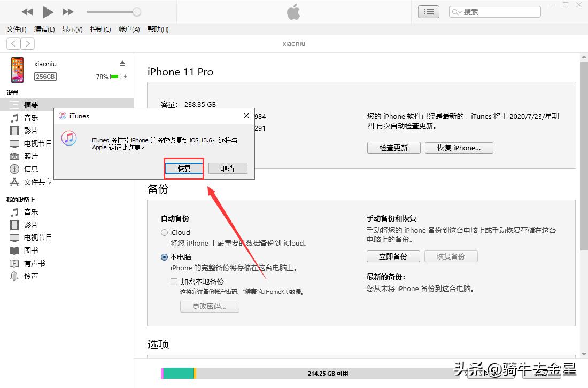
Task: Open the Up Next queue list icon
Action: point(428,11)
